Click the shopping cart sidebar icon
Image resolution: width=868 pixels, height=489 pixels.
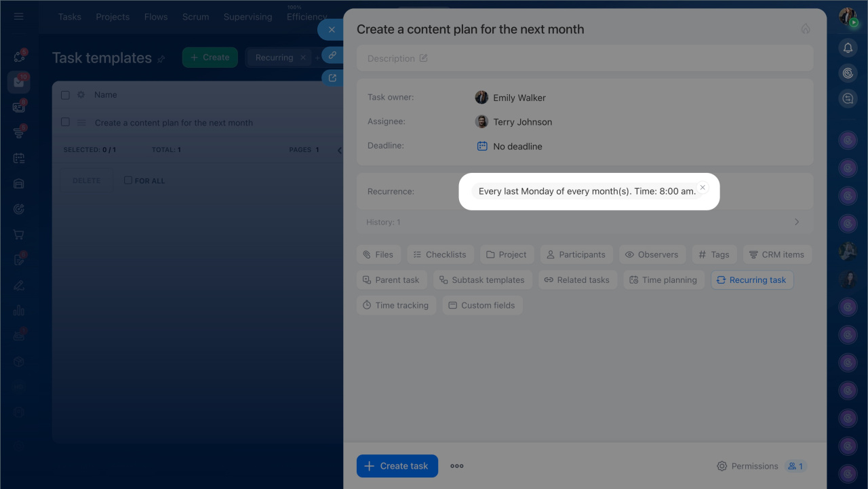(18, 235)
